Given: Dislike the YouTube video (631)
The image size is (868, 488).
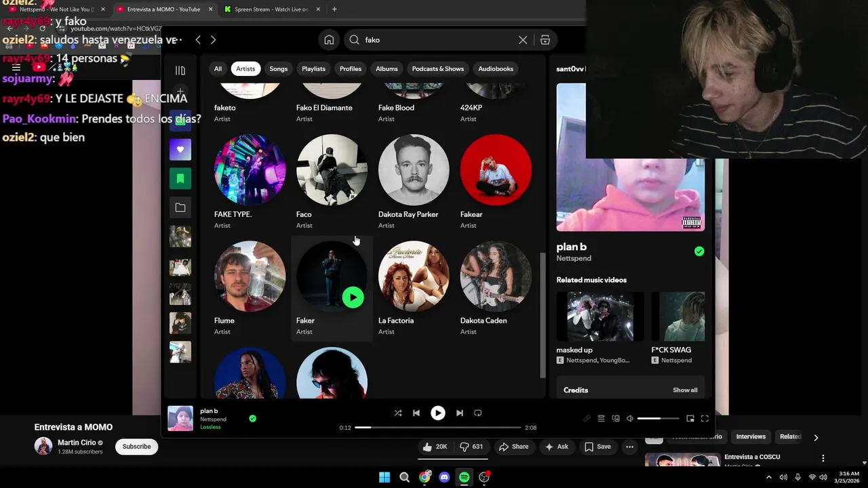Looking at the screenshot, I should pyautogui.click(x=471, y=447).
